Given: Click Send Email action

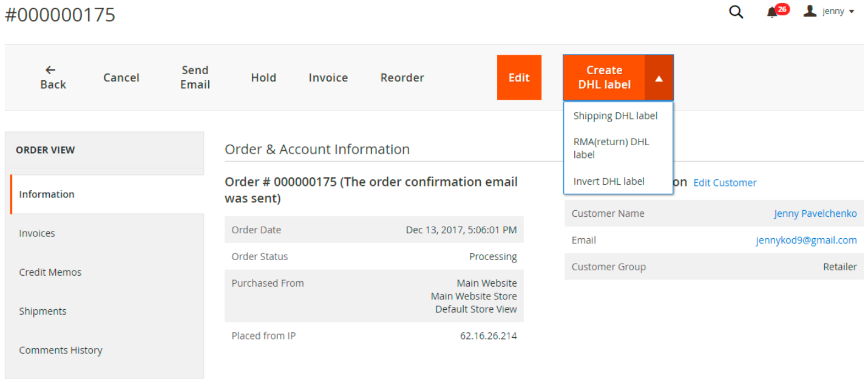Looking at the screenshot, I should pos(195,78).
